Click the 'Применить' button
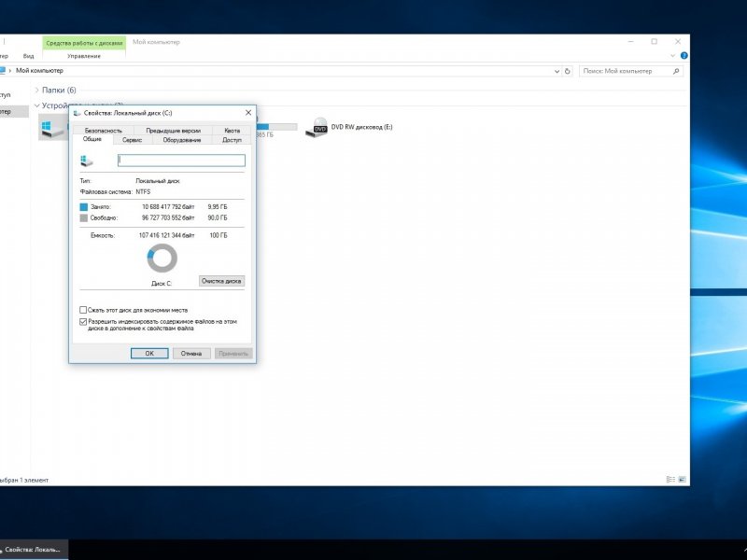Viewport: 747px width, 560px height. tap(233, 354)
